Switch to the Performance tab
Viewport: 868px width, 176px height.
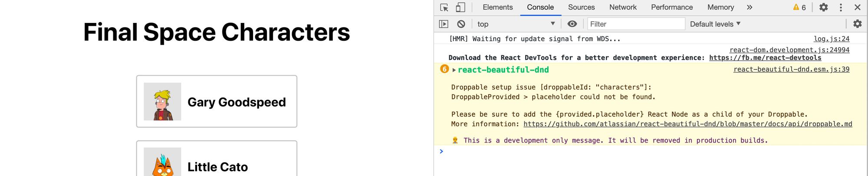(x=672, y=7)
